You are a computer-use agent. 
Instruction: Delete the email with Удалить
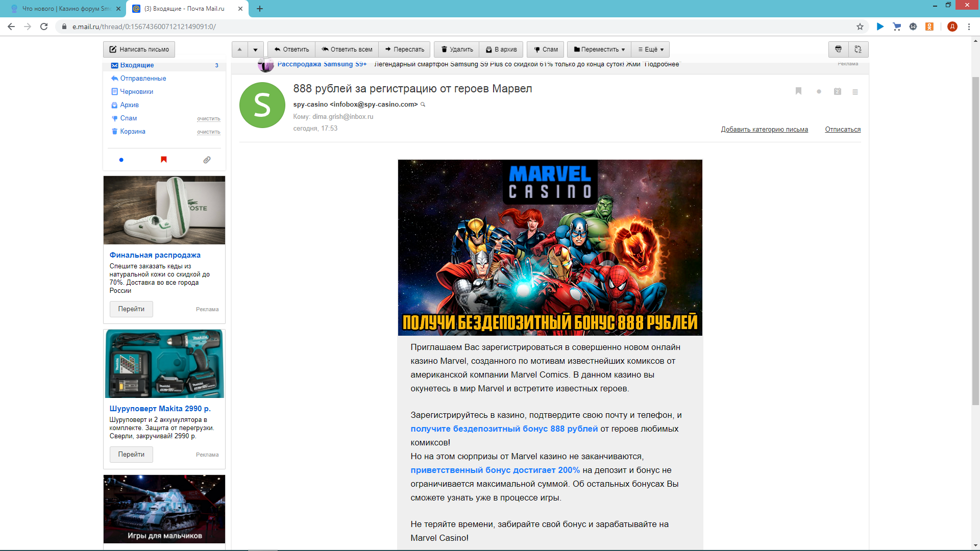[x=457, y=49]
